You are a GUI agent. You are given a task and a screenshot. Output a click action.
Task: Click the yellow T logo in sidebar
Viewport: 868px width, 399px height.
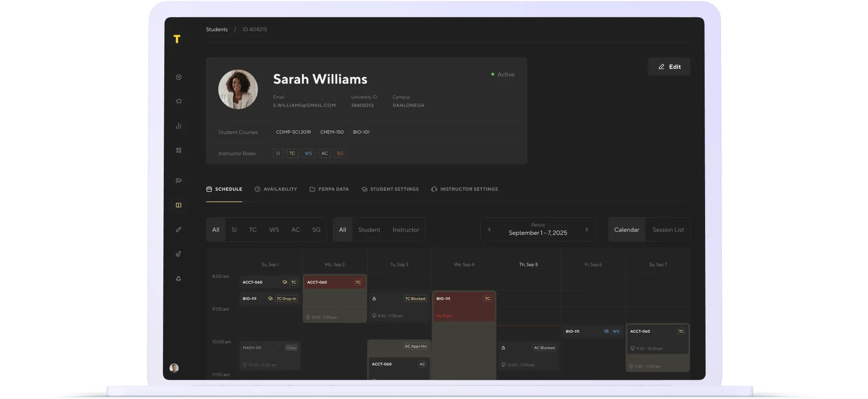click(177, 39)
